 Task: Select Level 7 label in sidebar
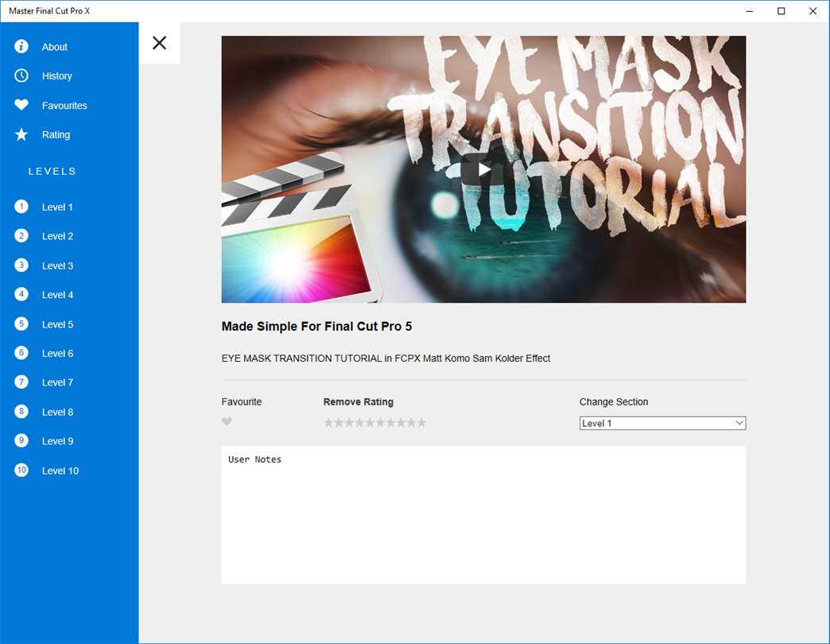pyautogui.click(x=58, y=382)
